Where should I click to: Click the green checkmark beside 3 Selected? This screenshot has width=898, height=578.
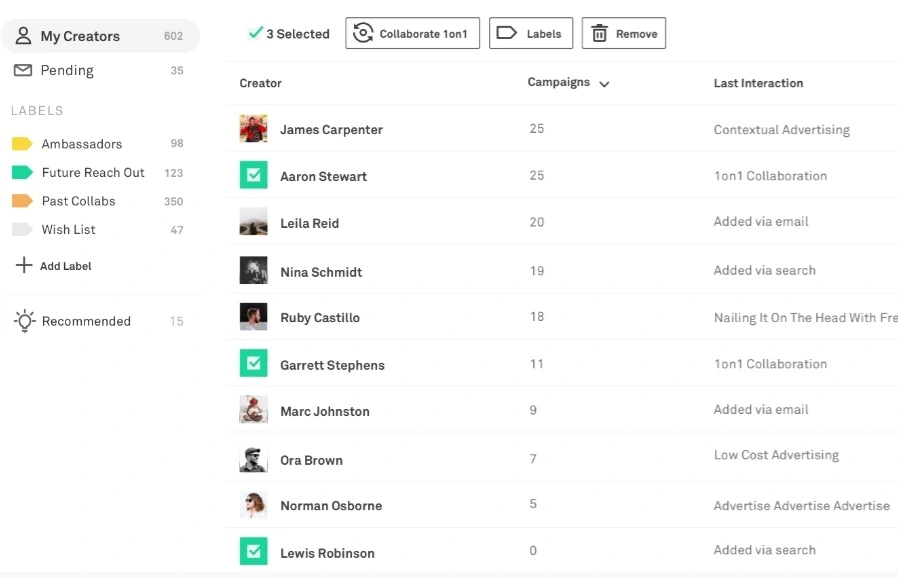coord(255,32)
